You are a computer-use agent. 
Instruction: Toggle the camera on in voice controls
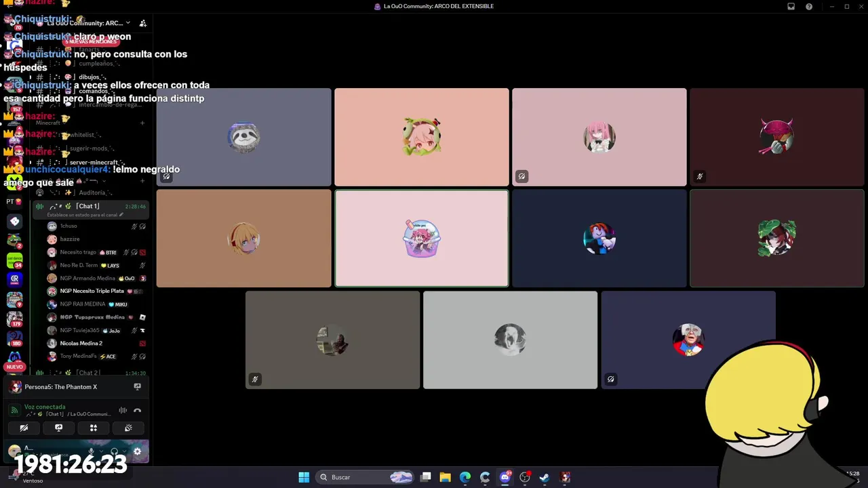[x=24, y=428]
